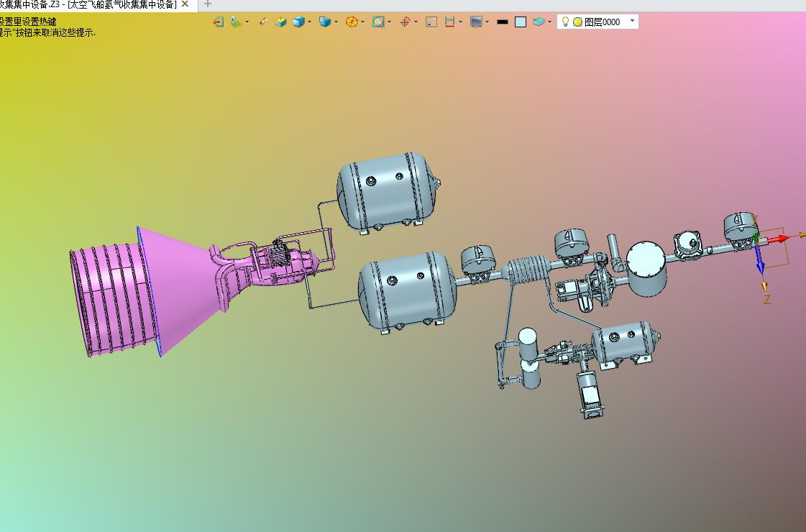The height and width of the screenshot is (532, 806).
Task: Click the hint text ending in 设置里设置热键
Action: pos(28,22)
